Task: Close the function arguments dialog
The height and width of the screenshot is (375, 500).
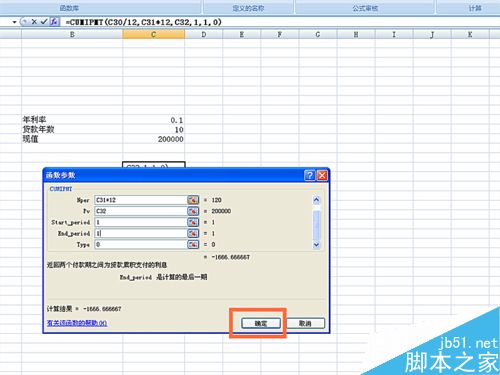Action: pyautogui.click(x=322, y=175)
